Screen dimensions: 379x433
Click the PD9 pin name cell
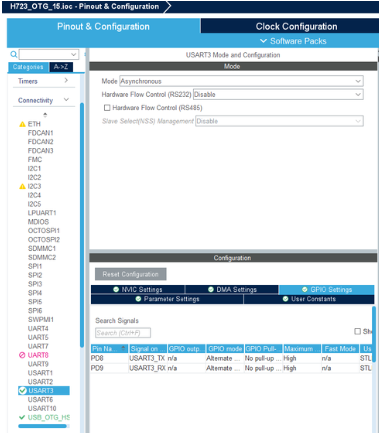click(x=109, y=368)
